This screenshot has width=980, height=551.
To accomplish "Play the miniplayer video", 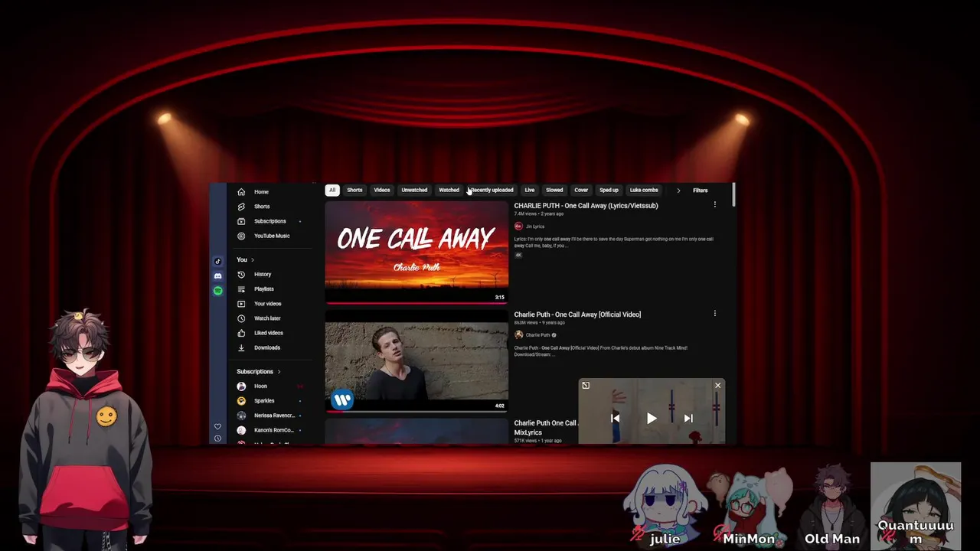I will point(652,419).
